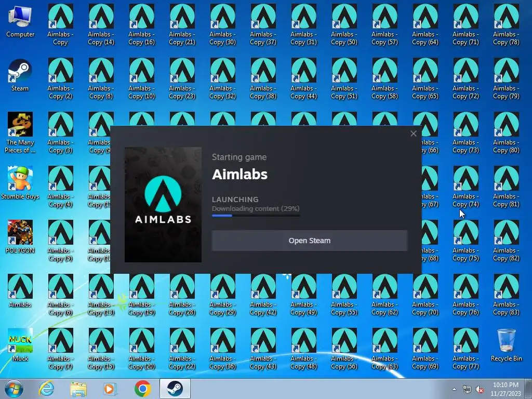Viewport: 532px width, 399px height.
Task: Select Aimlabs - Copy (73) shortcut
Action: click(x=466, y=132)
